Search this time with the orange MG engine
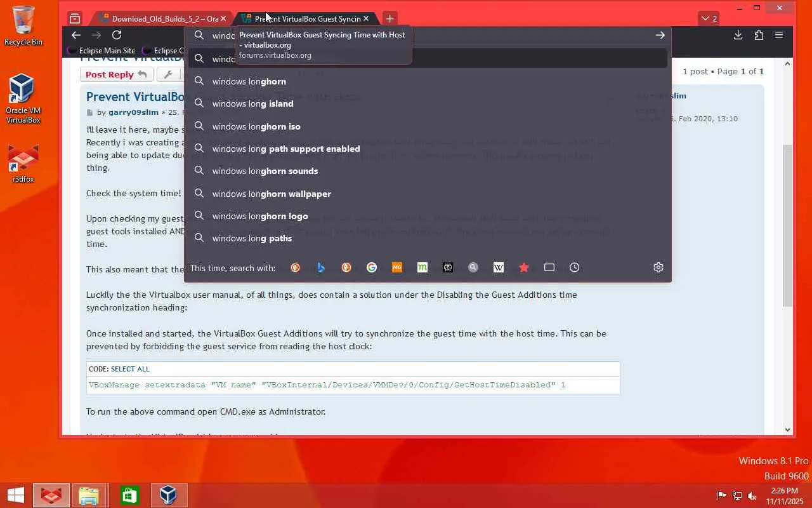812x508 pixels. click(397, 267)
